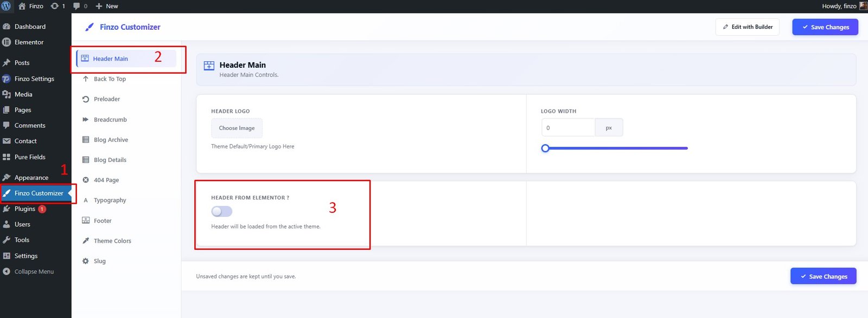The height and width of the screenshot is (318, 868).
Task: Open the comments bubble in admin bar
Action: [x=76, y=6]
